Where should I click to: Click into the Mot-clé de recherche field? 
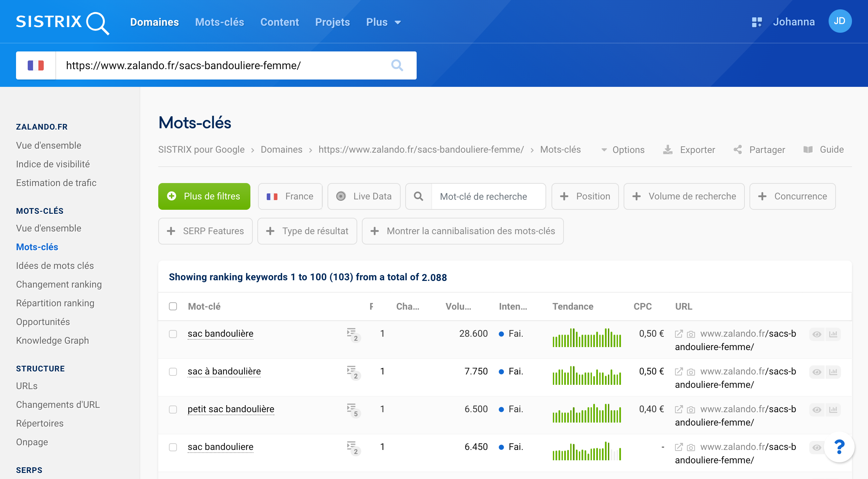pos(488,196)
